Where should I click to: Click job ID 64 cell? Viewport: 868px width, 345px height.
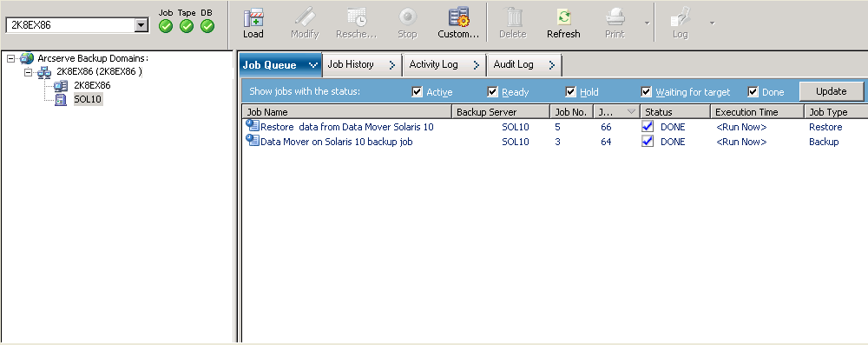[606, 142]
